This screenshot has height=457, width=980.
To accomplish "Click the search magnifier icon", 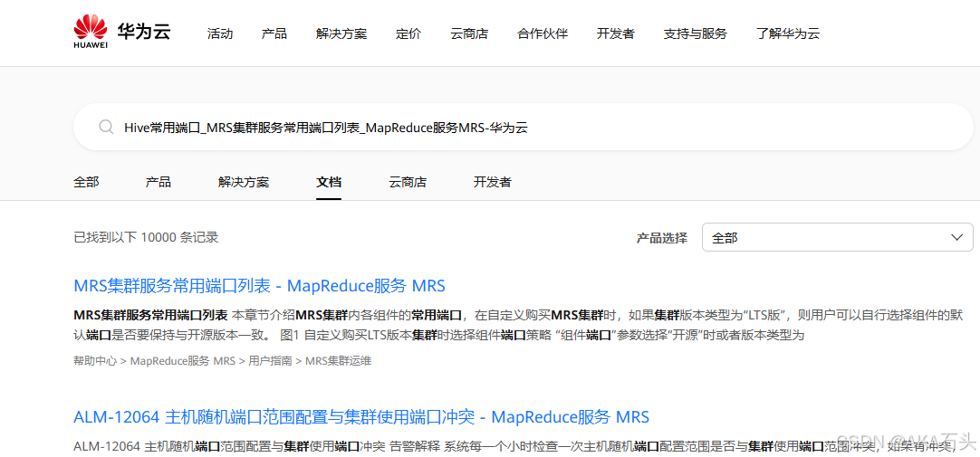I will [x=106, y=128].
